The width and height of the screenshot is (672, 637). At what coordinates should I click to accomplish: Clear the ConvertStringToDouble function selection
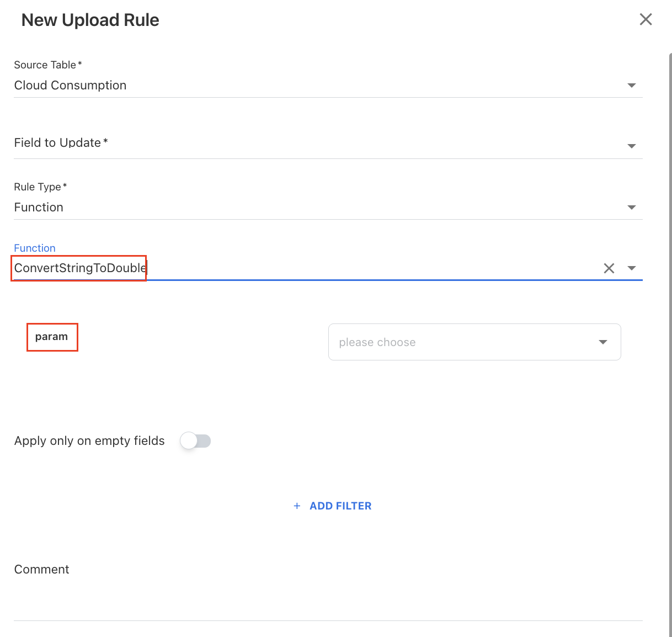[609, 268]
